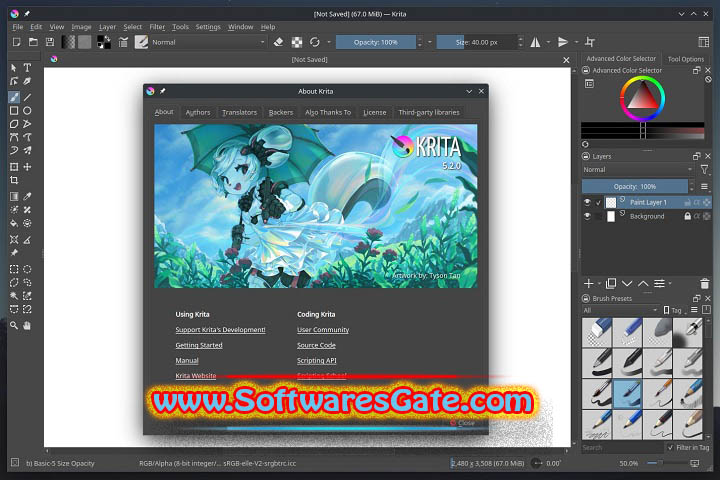This screenshot has width=720, height=480.
Task: Select the Move tool
Action: pyautogui.click(x=27, y=167)
